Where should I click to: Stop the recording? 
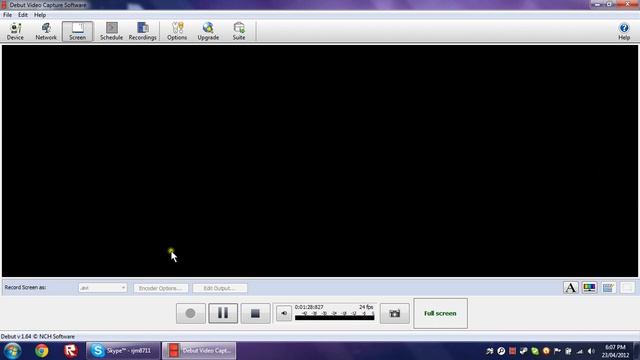click(x=255, y=313)
